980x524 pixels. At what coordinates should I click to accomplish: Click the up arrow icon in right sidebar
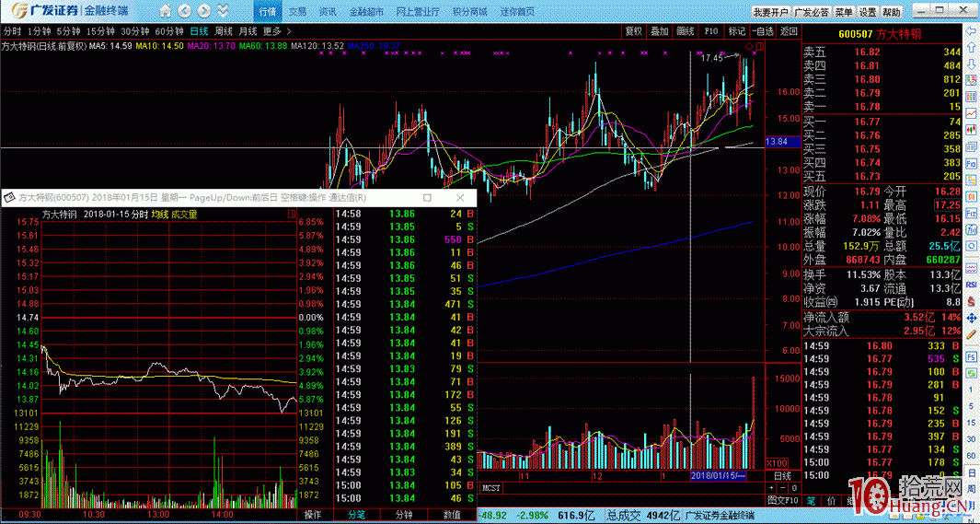(973, 50)
